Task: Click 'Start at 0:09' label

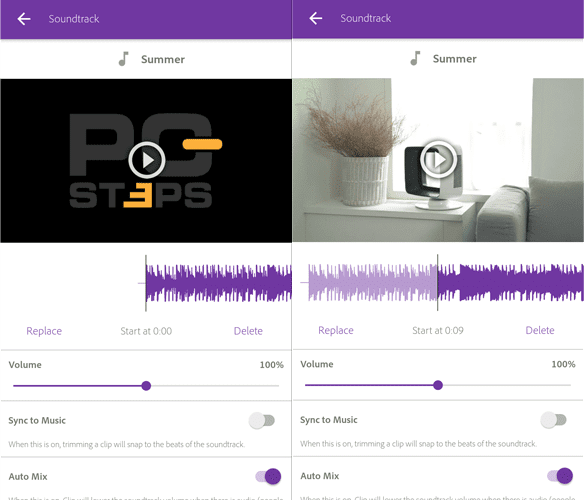Action: (x=438, y=330)
